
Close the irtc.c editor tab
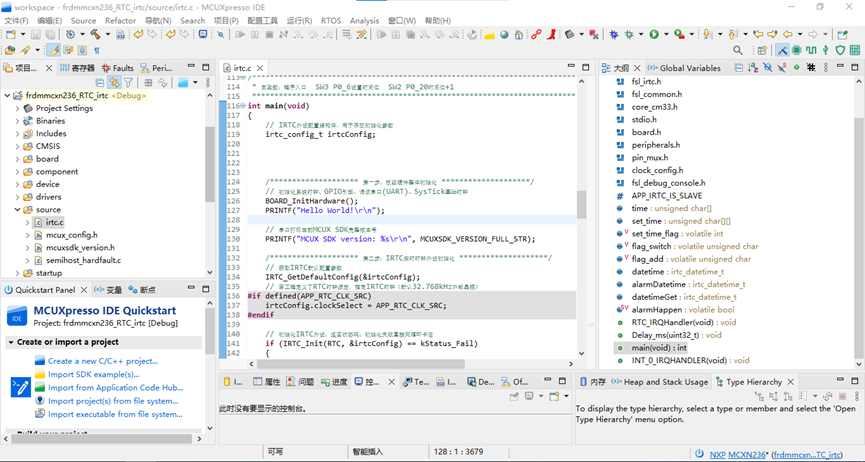click(x=260, y=68)
